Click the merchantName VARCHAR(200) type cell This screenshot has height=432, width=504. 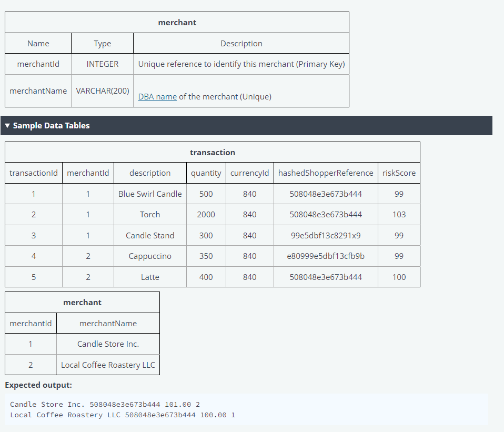102,91
